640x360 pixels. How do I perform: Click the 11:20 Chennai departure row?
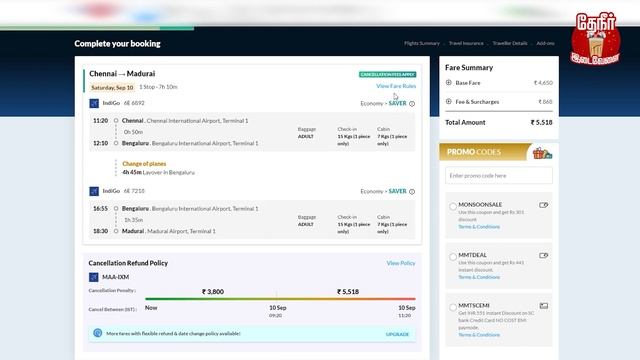[x=171, y=121]
